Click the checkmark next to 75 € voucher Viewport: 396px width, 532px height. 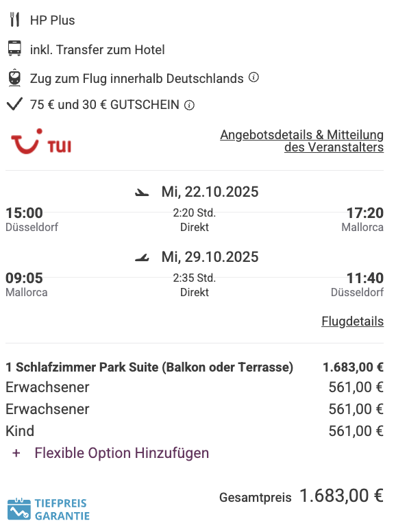[14, 104]
